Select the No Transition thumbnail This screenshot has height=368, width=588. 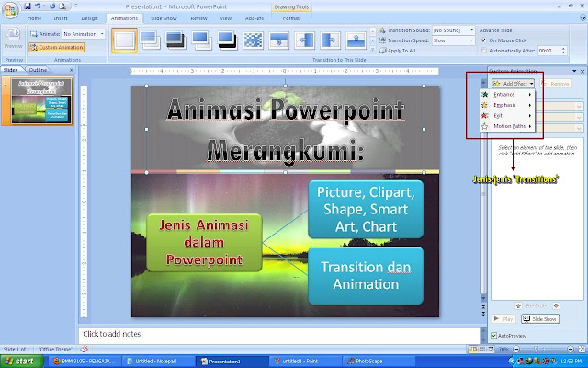pos(125,40)
